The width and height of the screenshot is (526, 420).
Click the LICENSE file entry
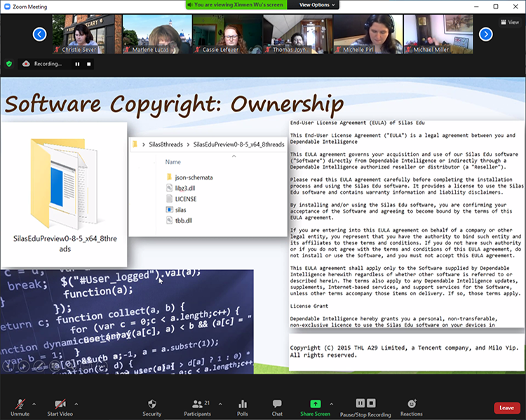(x=182, y=199)
